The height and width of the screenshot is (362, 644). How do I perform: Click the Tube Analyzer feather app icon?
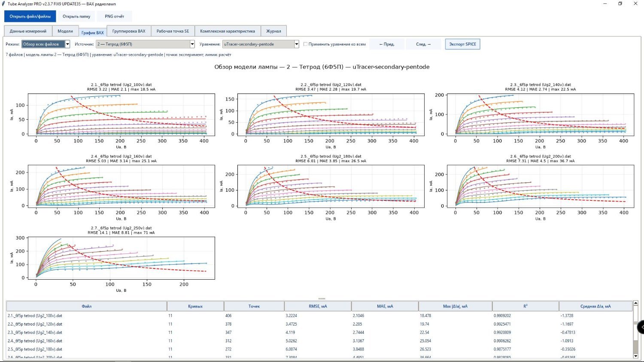(3, 3)
